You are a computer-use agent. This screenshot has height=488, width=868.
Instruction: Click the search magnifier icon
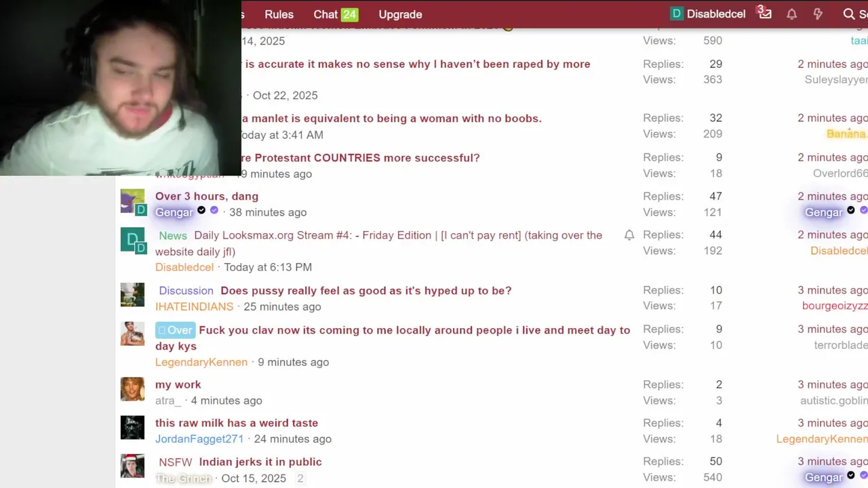848,14
